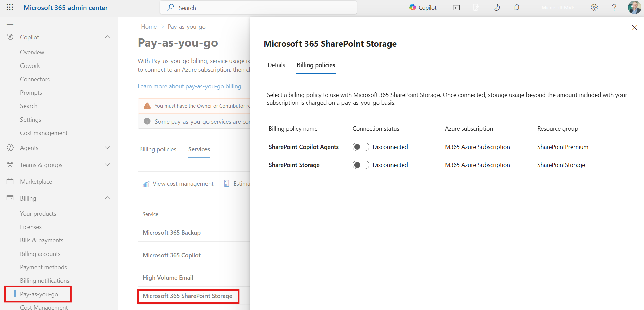Screen dimensions: 644x310
Task: Close the SharePoint Storage panel
Action: tap(634, 28)
